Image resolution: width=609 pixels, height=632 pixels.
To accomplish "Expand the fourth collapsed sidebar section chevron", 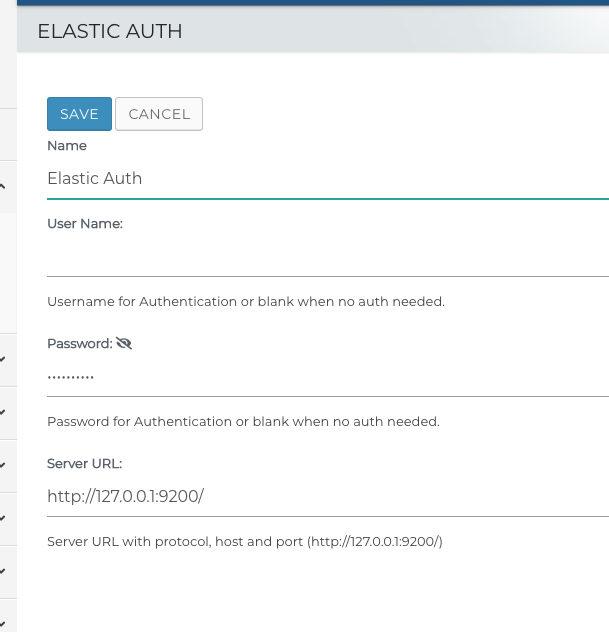I will pyautogui.click(x=3, y=518).
